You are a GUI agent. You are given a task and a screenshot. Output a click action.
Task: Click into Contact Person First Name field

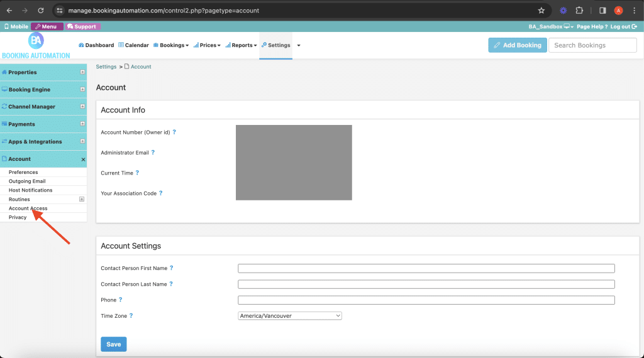coord(426,268)
